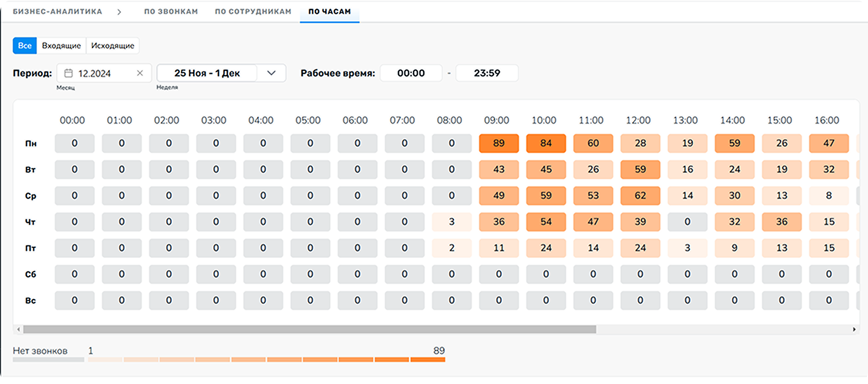Clear the 12.2024 month with X
This screenshot has width=868, height=384.
click(140, 73)
